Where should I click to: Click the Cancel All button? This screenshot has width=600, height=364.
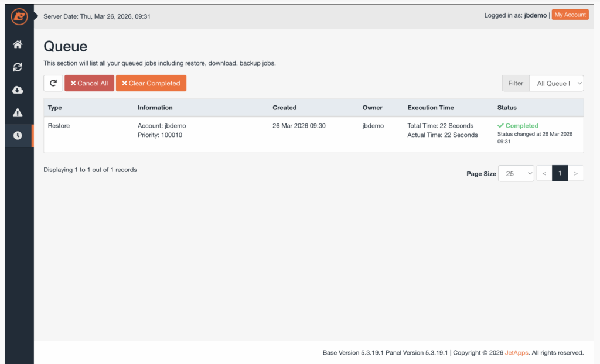[x=89, y=83]
